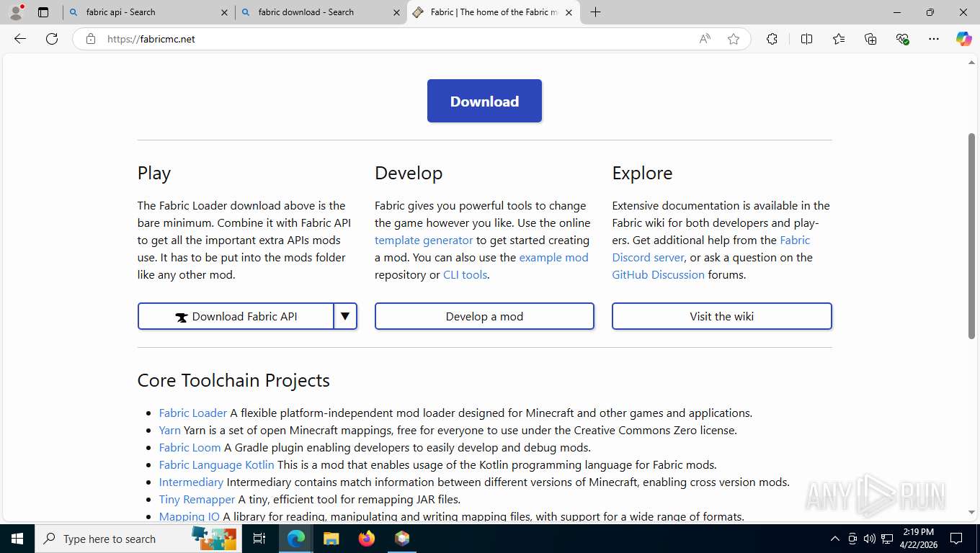
Task: Close the Fabric home page tab
Action: point(569,12)
